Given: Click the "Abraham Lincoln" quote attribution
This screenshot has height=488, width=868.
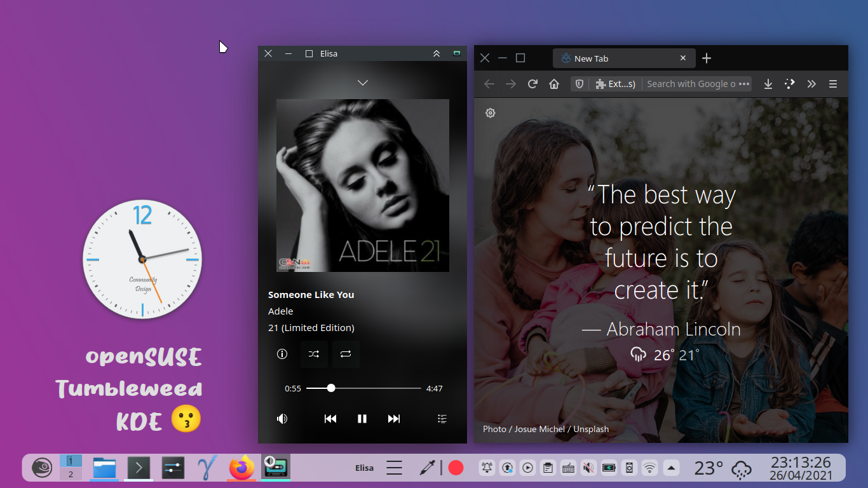Looking at the screenshot, I should point(674,329).
